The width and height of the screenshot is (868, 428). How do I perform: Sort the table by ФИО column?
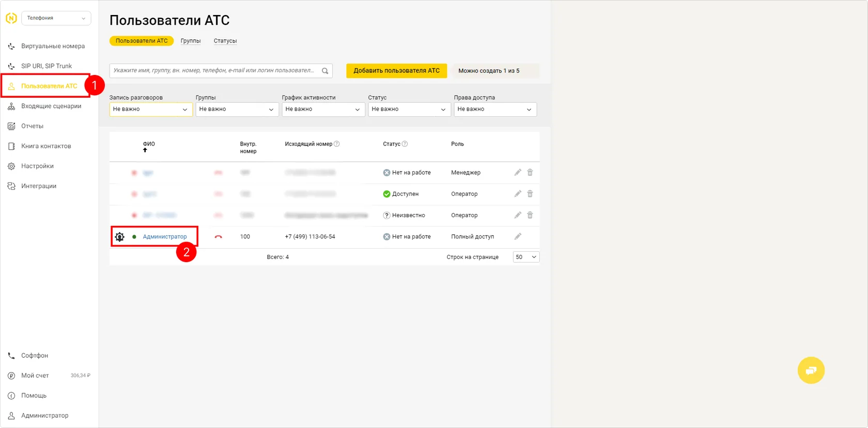point(149,147)
